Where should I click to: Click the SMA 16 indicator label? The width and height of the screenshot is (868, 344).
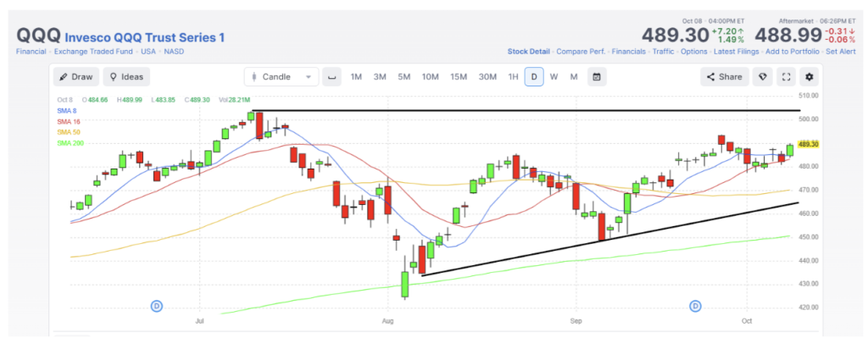click(x=69, y=122)
